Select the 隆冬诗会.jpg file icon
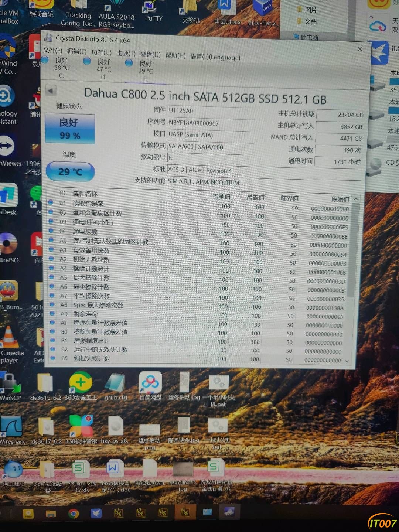 [184, 430]
